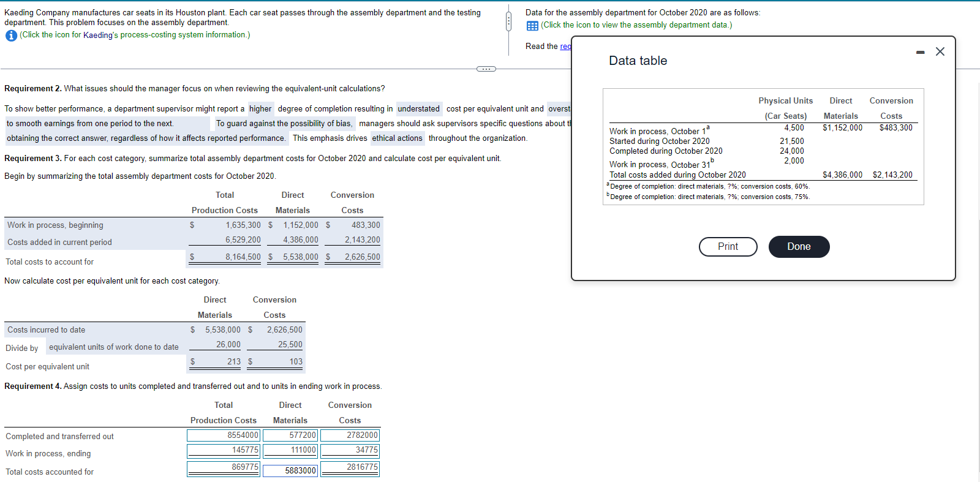980x482 pixels.
Task: Open the 'ethical actions' dropdown
Action: coord(397,138)
